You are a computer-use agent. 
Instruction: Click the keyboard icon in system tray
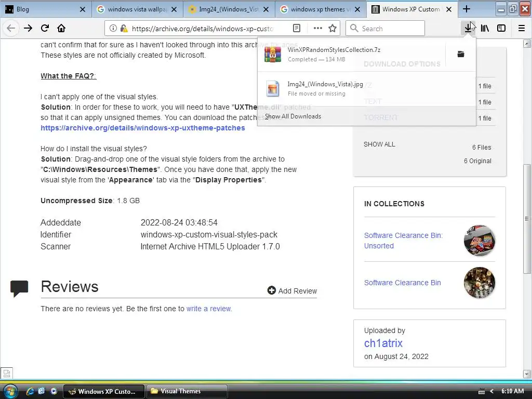point(482,391)
